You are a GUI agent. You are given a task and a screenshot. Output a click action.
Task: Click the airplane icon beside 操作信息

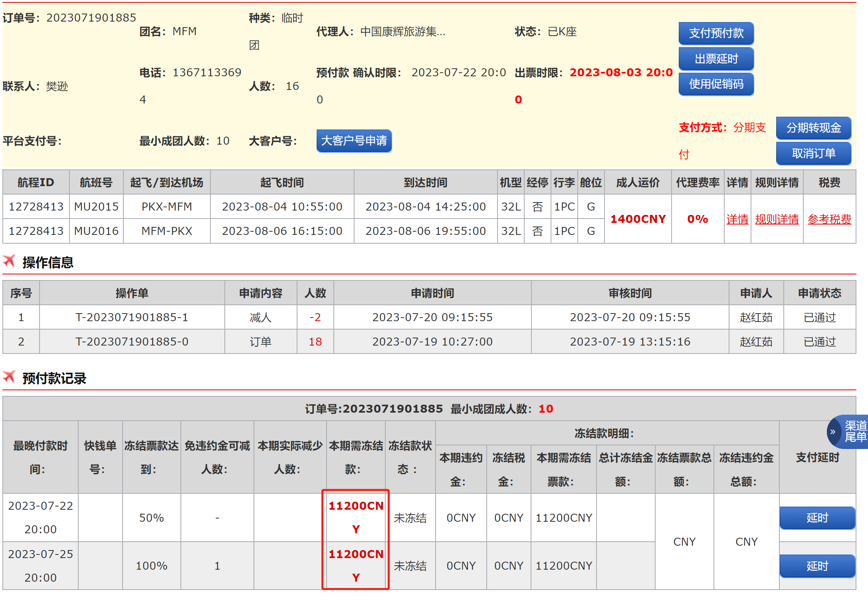coord(9,261)
